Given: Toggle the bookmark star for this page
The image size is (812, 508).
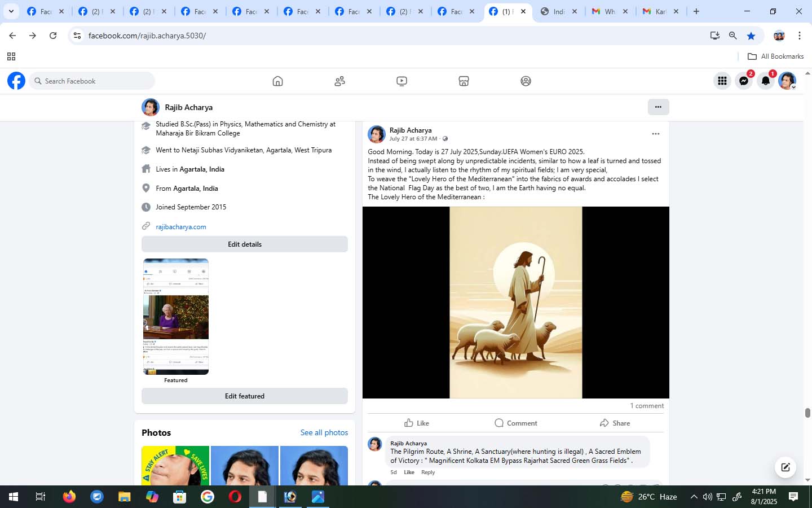Looking at the screenshot, I should [x=751, y=36].
